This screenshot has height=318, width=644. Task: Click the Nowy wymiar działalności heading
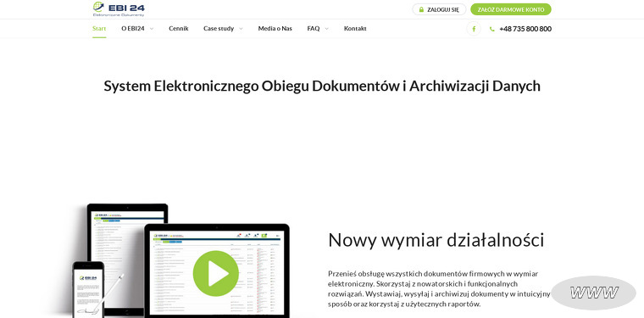point(436,240)
